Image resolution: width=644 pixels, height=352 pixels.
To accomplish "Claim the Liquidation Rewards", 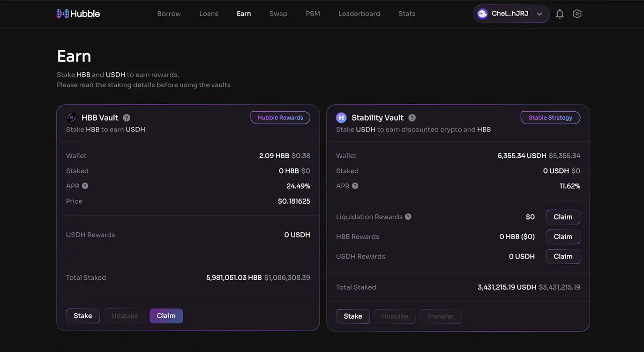I will click(x=563, y=217).
